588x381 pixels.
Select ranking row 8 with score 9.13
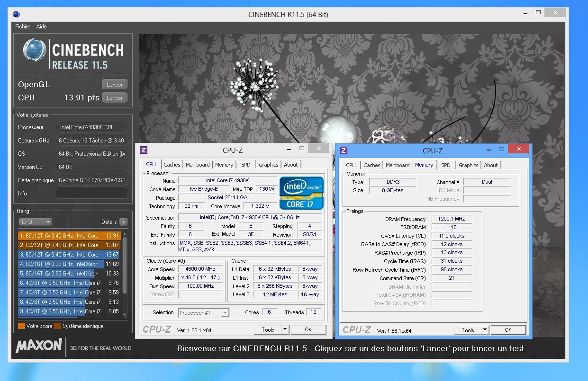69,302
